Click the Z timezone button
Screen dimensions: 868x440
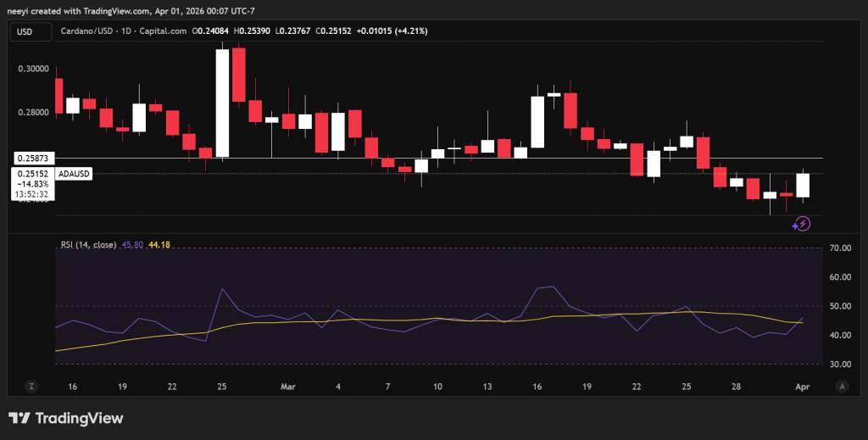pos(31,387)
